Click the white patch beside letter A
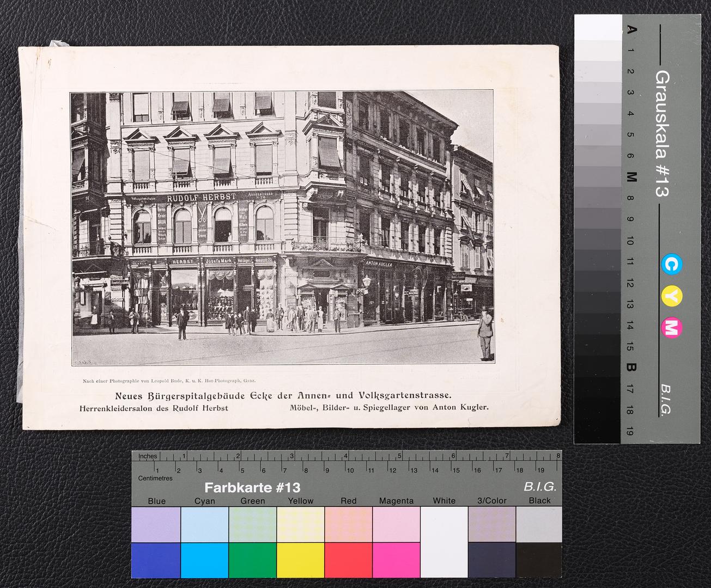This screenshot has height=588, width=711. point(598,28)
